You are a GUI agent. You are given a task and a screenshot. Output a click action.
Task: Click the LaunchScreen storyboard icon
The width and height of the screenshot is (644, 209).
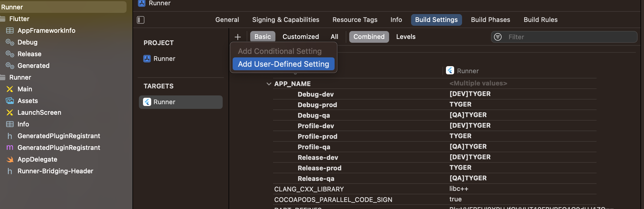click(x=10, y=112)
